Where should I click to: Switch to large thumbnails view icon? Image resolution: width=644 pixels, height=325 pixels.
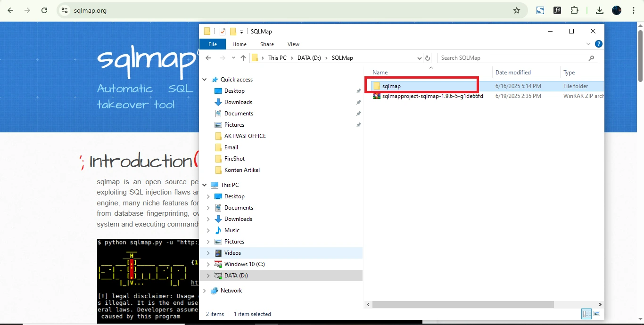point(597,314)
